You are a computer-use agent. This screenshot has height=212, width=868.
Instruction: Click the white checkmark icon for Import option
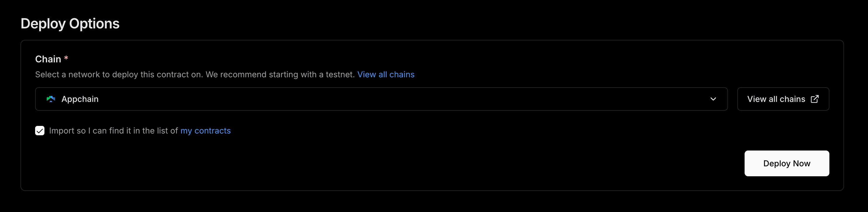[x=40, y=131]
